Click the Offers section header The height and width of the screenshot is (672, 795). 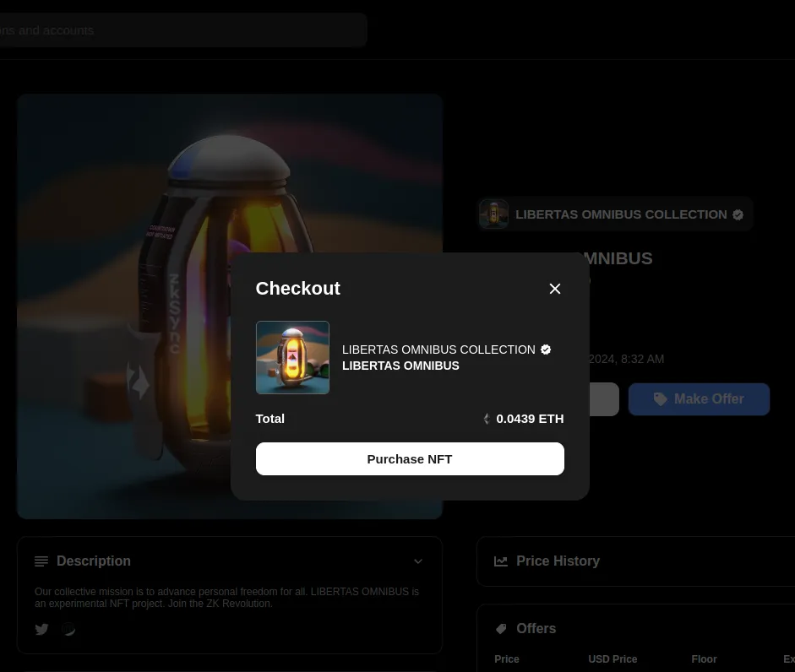coord(536,628)
